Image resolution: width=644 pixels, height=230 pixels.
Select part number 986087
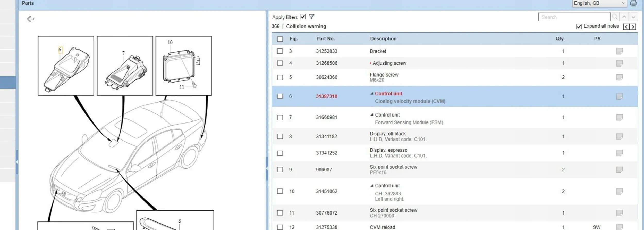point(324,170)
